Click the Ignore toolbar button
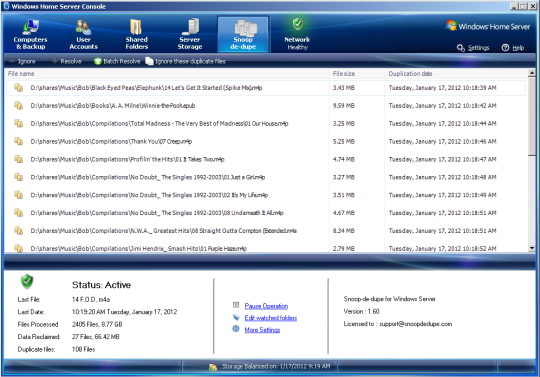The width and height of the screenshot is (540, 377). pos(23,61)
